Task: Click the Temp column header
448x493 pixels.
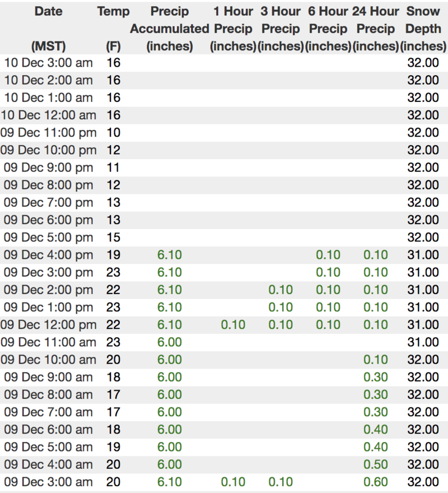Action: point(113,11)
